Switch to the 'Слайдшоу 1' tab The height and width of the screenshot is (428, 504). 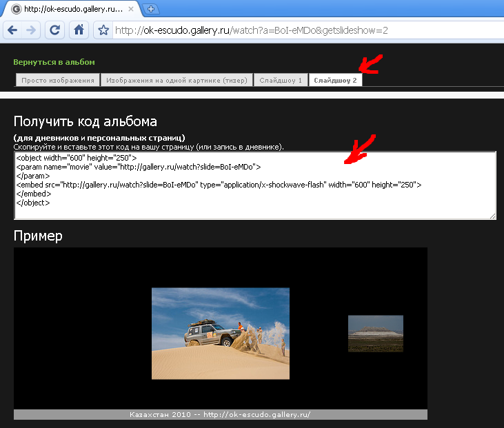[x=281, y=81]
